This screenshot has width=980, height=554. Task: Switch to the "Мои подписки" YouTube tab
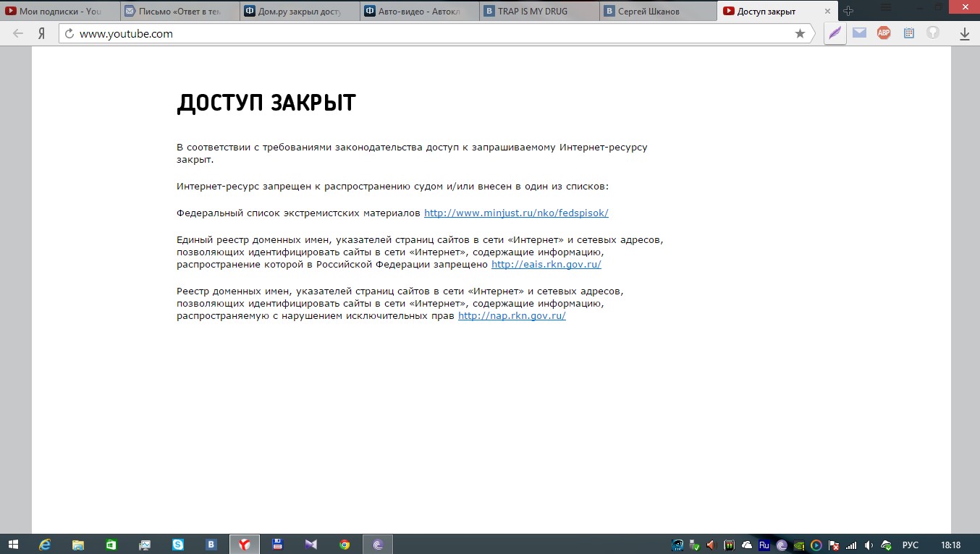pos(59,11)
